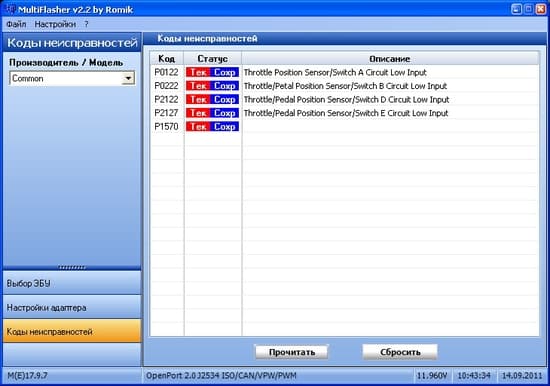The image size is (550, 386).
Task: Click the blue Сохр status of P2122
Action: coord(224,99)
